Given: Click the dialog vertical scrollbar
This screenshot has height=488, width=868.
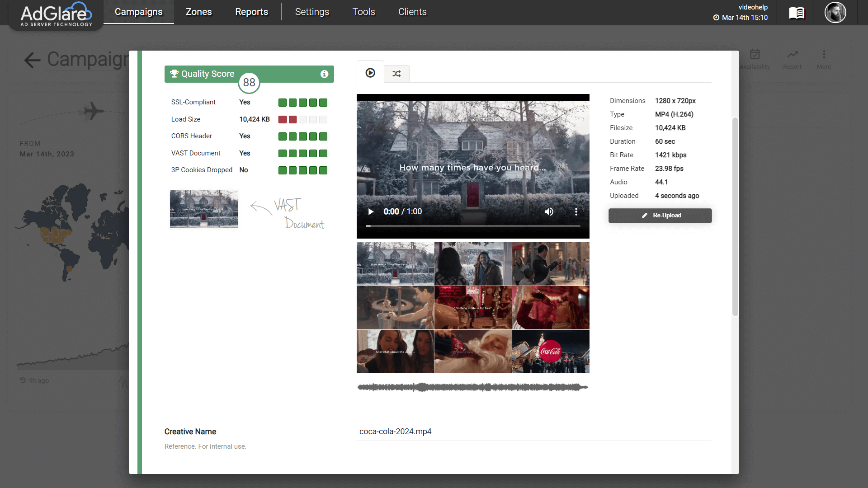Looking at the screenshot, I should point(735,217).
